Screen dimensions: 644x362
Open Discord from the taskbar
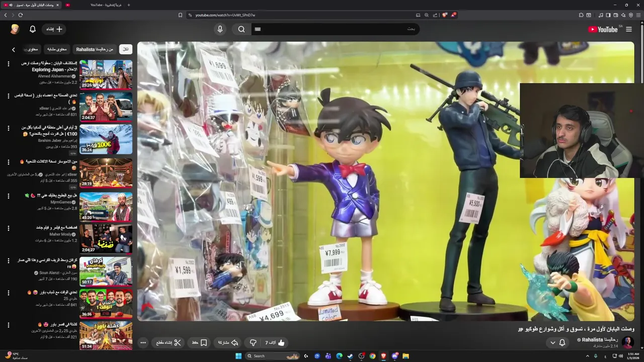395,356
